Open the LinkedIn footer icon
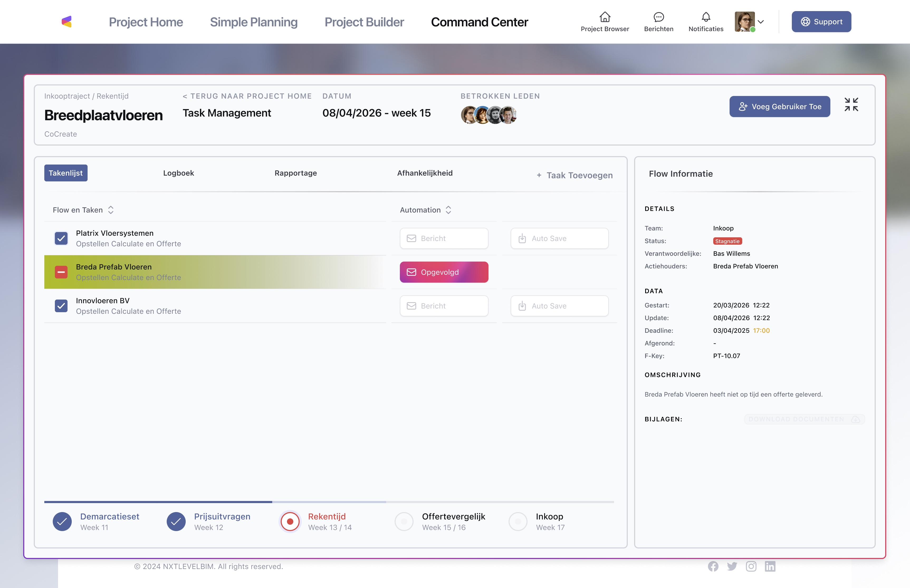Image resolution: width=910 pixels, height=588 pixels. tap(770, 566)
